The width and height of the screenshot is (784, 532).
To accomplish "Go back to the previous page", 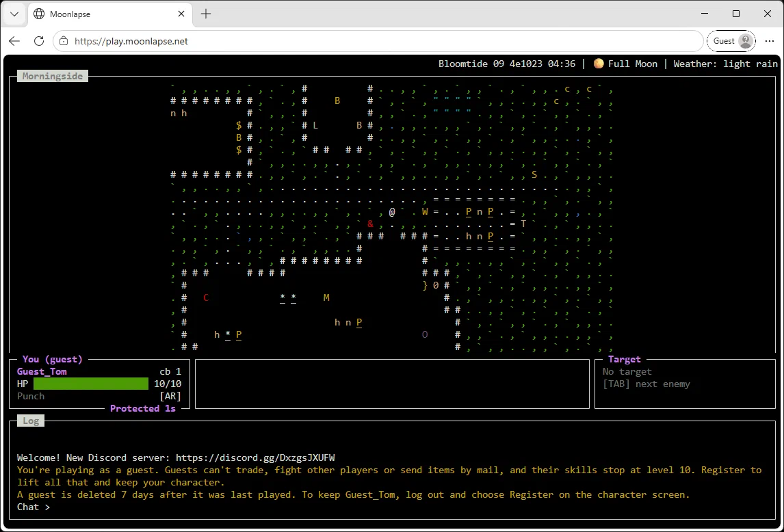I will tap(14, 41).
